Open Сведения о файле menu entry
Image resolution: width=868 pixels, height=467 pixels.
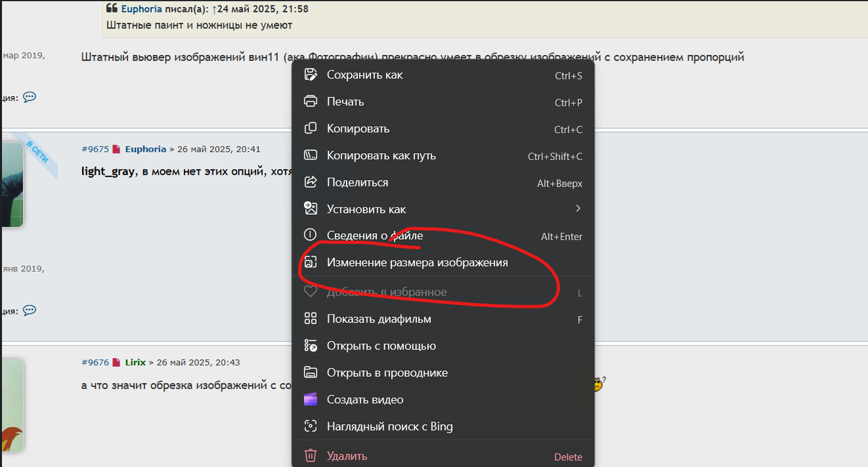443,235
